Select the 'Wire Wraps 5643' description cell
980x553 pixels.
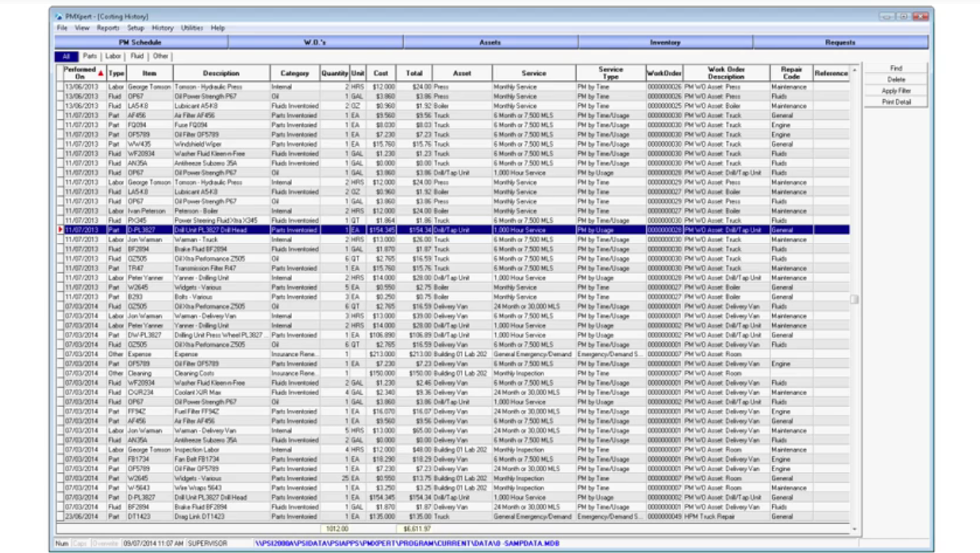221,488
